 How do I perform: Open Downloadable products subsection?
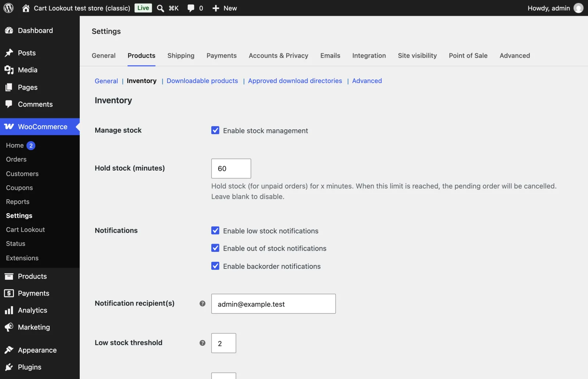[202, 81]
